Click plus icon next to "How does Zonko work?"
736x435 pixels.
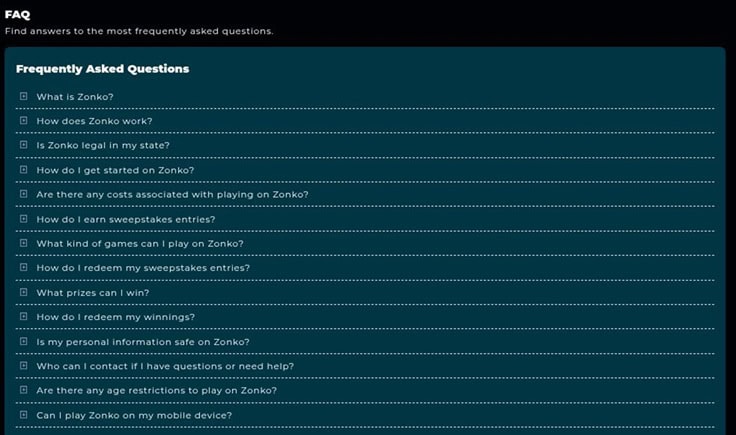pyautogui.click(x=23, y=121)
